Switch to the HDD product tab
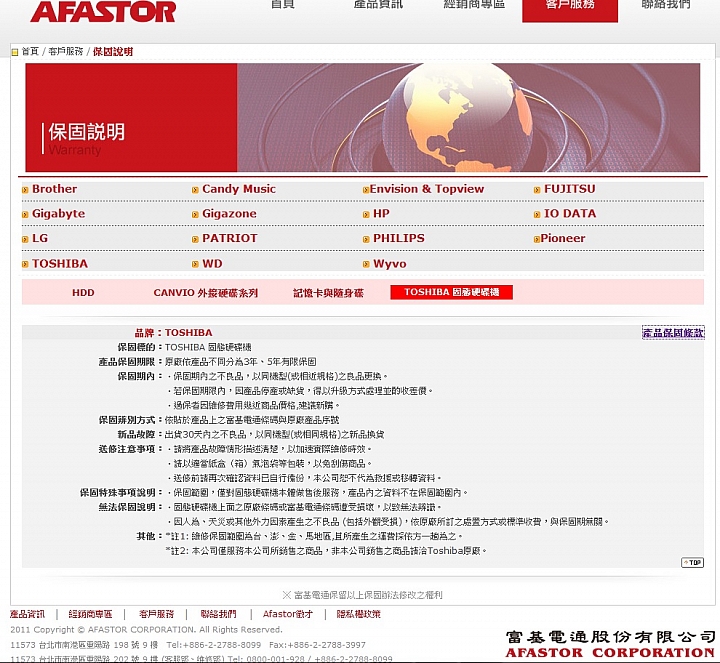The width and height of the screenshot is (720, 663). [x=83, y=292]
